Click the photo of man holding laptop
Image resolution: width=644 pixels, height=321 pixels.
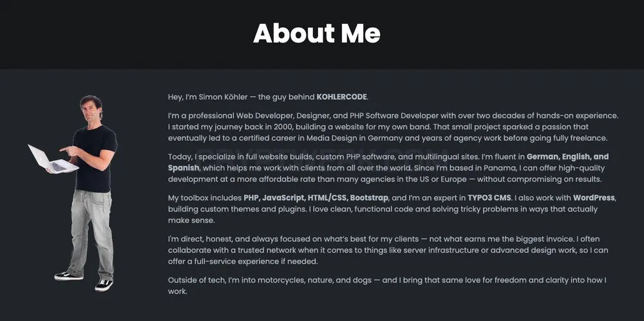click(73, 194)
